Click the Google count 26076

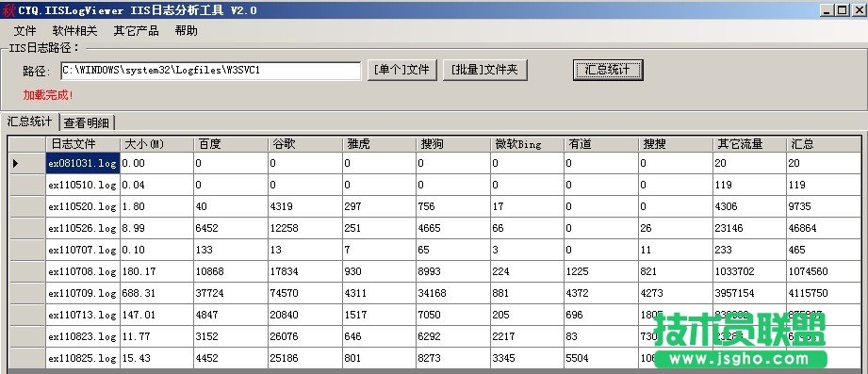[304, 336]
